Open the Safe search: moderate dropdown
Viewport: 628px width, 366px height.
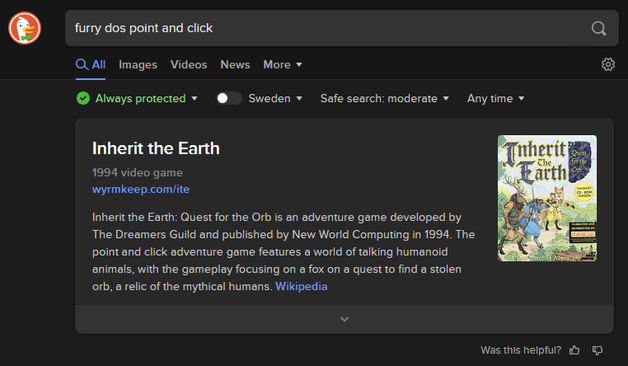(384, 98)
